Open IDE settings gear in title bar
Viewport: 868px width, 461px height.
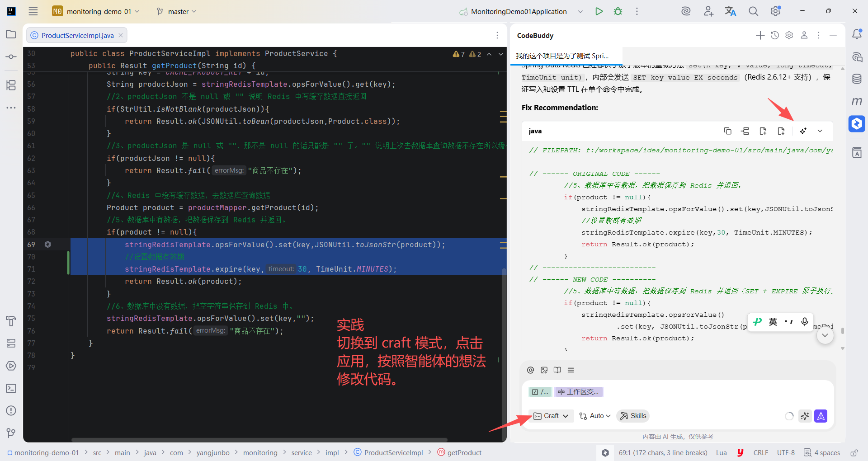776,11
